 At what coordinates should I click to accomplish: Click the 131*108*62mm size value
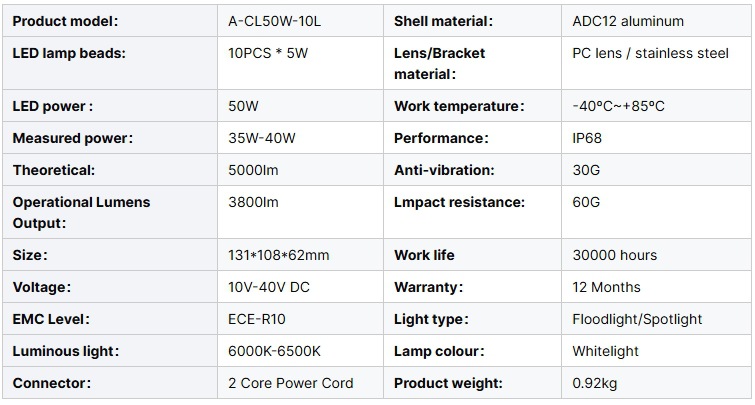(278, 255)
